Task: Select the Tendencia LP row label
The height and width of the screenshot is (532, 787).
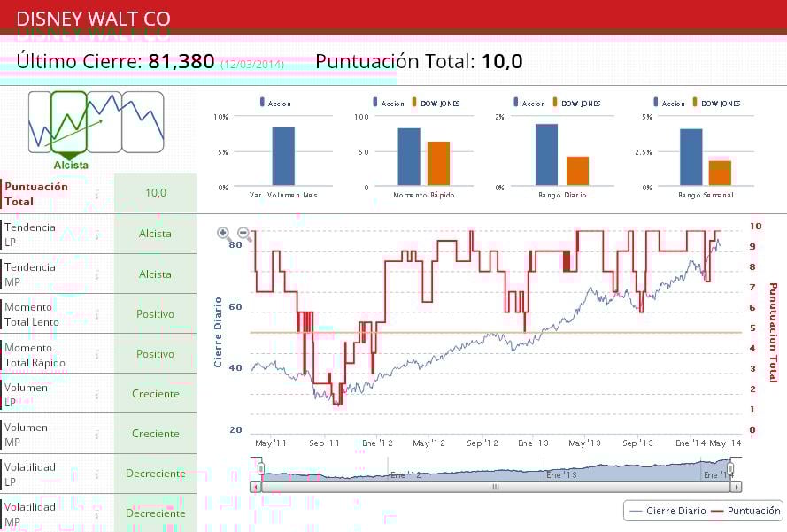Action: 30,235
